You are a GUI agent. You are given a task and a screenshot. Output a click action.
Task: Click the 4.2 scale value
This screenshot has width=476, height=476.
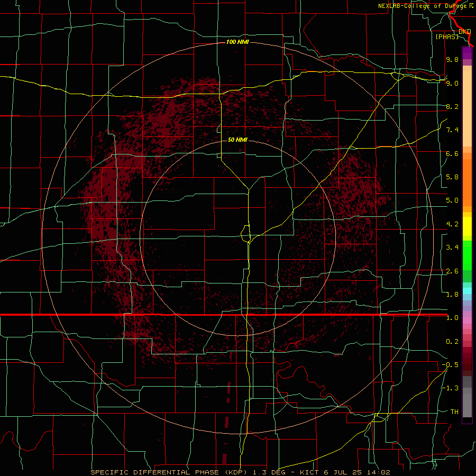(452, 224)
